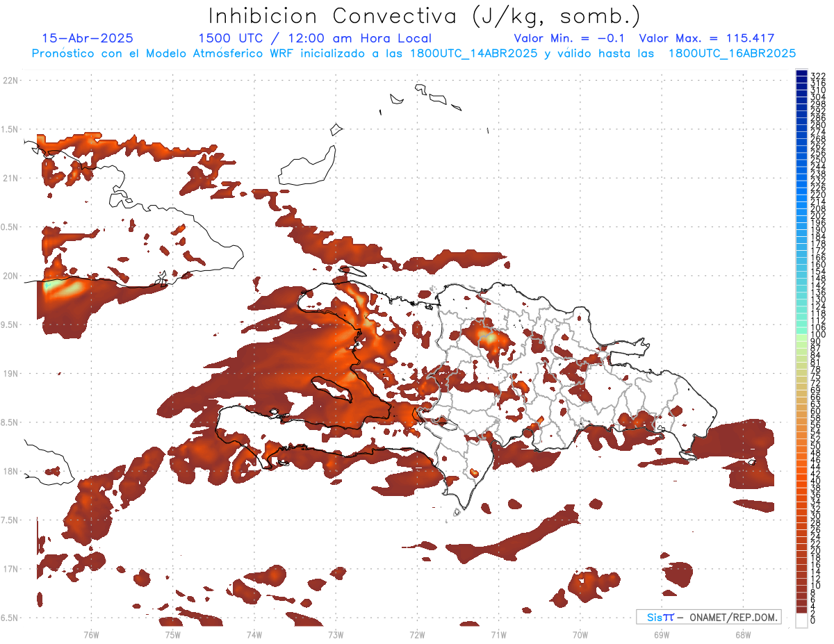Click the "75W" longitude label
Viewport: 834px width, 644px height.
(172, 634)
